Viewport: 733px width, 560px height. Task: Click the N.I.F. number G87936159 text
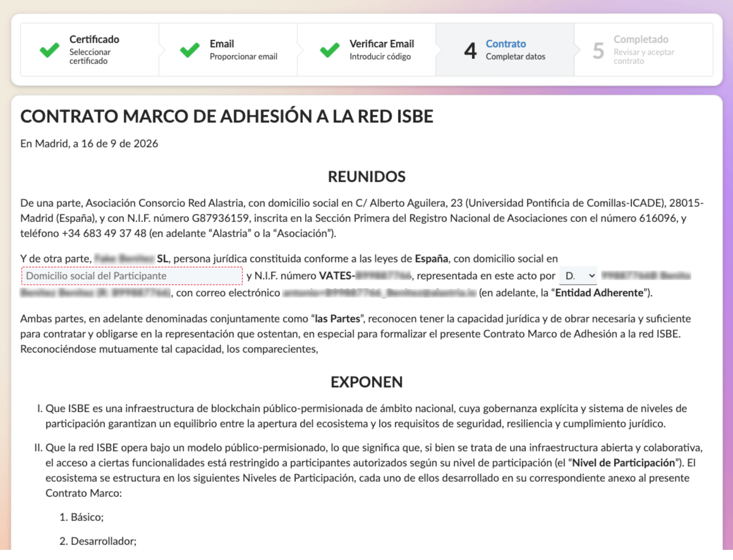220,218
